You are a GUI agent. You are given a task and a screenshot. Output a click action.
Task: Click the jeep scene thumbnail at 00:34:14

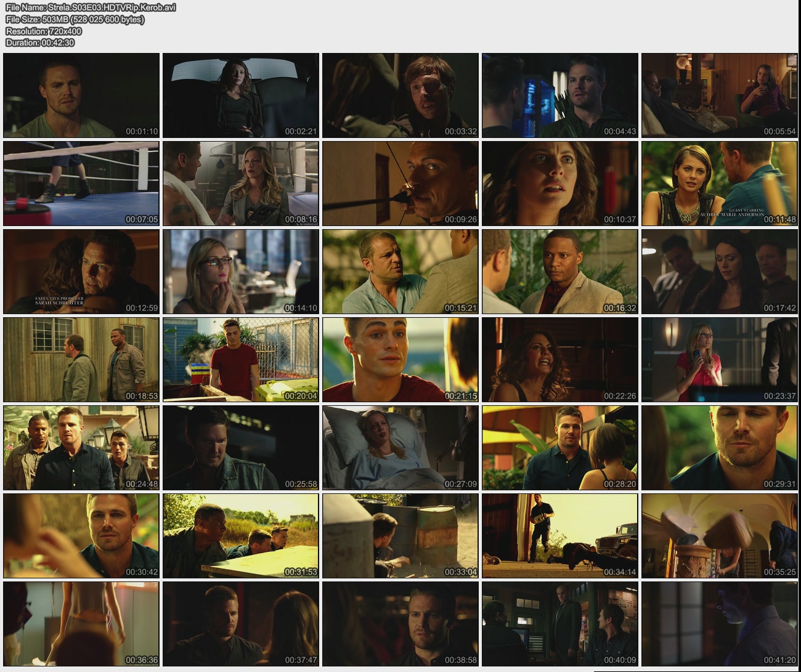(559, 536)
